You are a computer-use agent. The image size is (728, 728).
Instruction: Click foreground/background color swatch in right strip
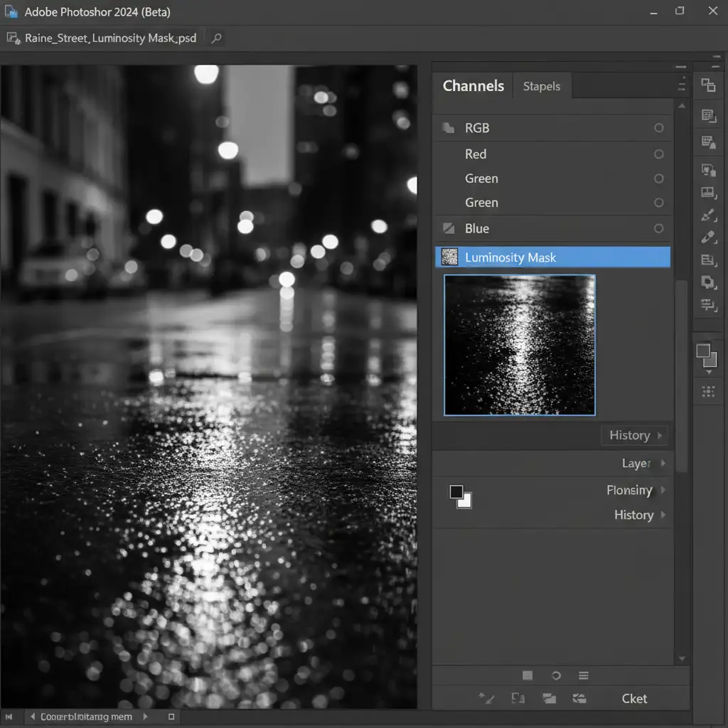pyautogui.click(x=707, y=355)
